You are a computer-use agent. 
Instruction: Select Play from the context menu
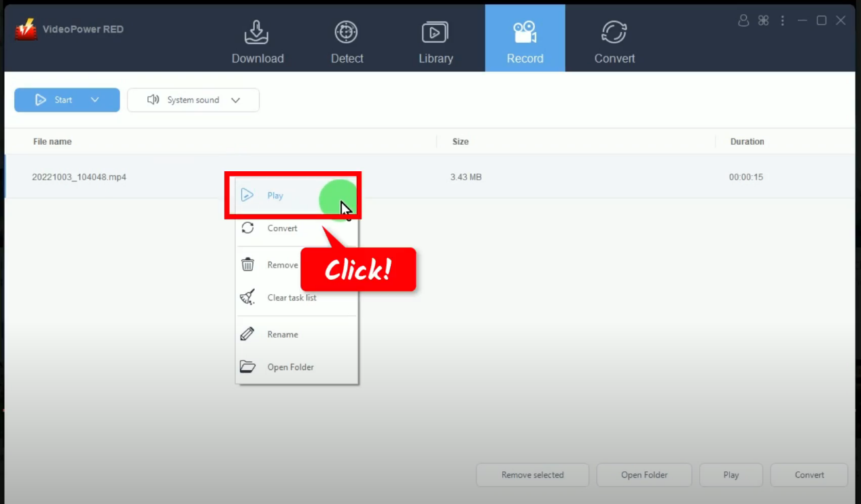[x=275, y=196]
